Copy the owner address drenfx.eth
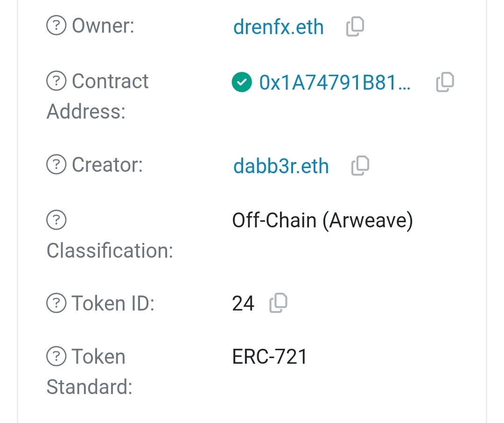504x423 pixels. click(x=355, y=27)
